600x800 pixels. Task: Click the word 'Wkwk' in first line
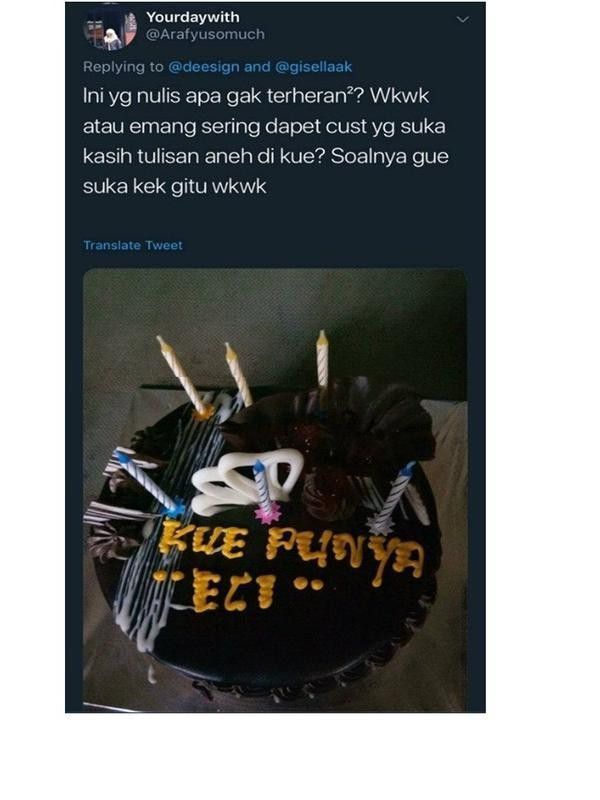[x=399, y=96]
